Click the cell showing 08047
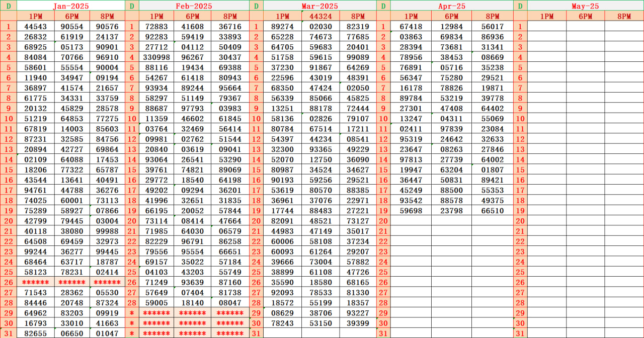The image size is (644, 338). coord(230,302)
